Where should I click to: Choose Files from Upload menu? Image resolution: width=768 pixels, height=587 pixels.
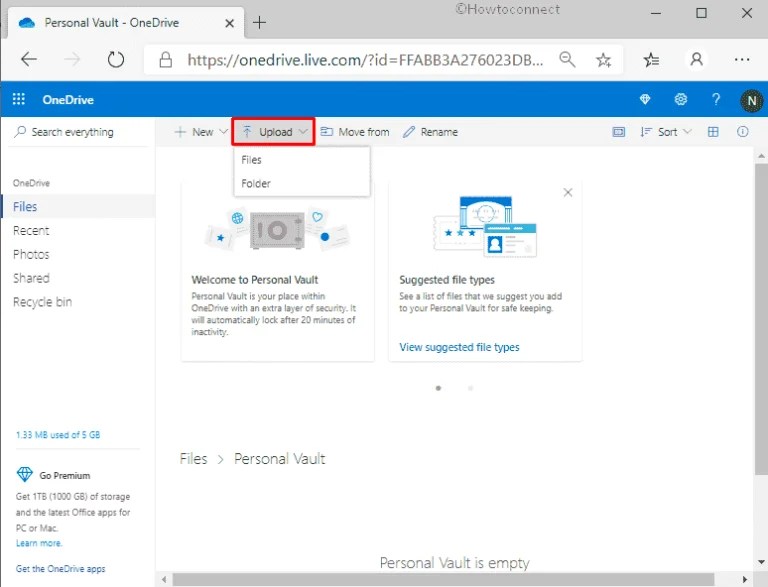(302, 160)
